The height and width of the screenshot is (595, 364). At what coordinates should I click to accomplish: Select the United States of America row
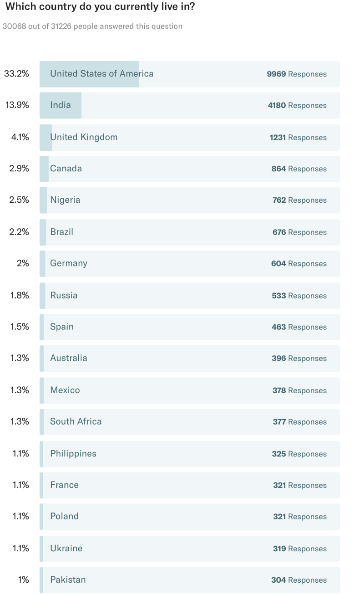[190, 74]
